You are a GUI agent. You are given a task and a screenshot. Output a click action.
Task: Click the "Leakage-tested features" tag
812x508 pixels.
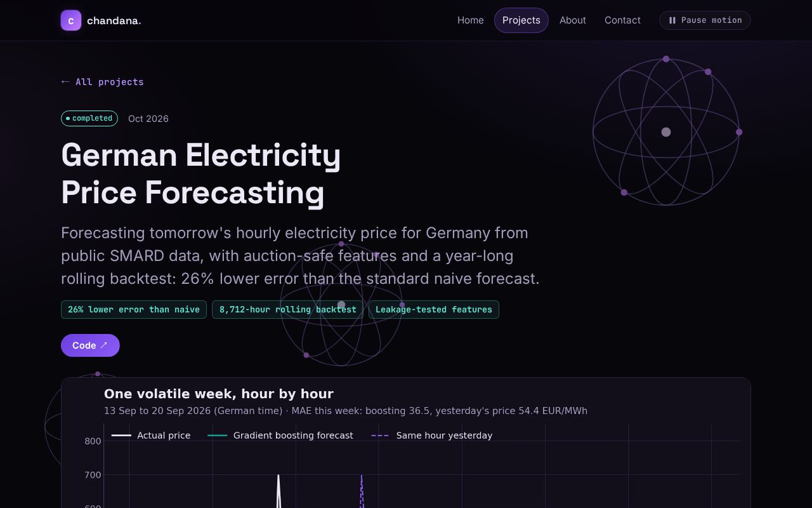[434, 310]
